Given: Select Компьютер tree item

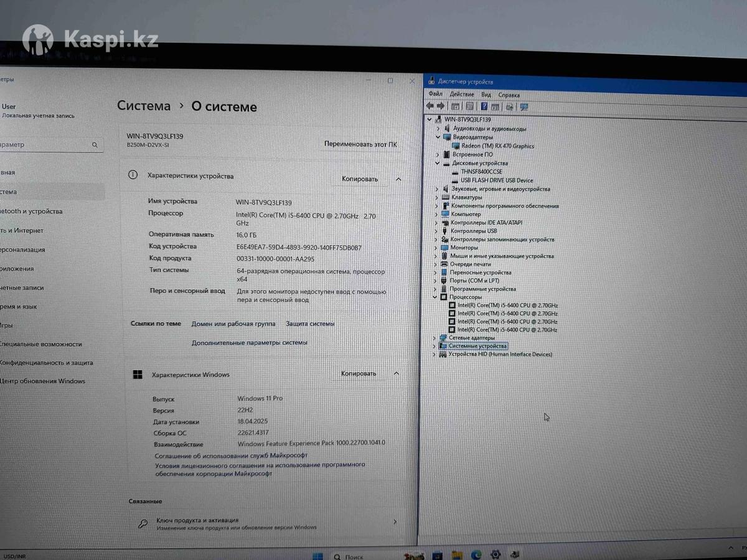Looking at the screenshot, I should [x=466, y=214].
